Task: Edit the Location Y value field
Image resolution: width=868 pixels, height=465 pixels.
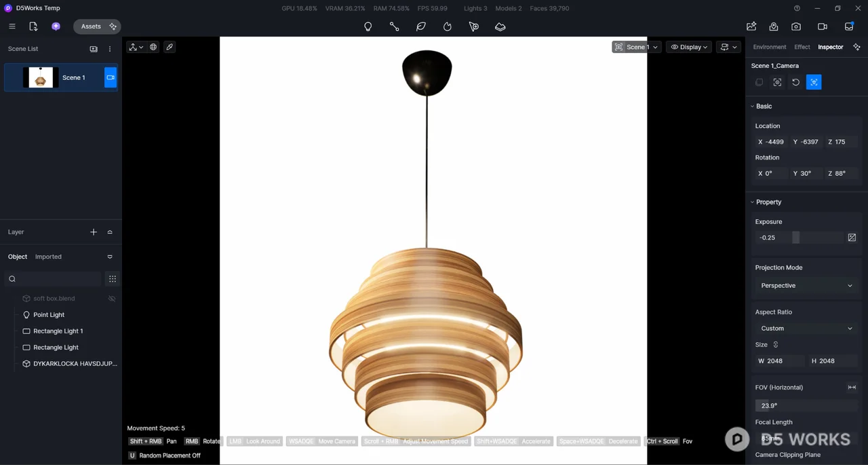Action: tap(806, 142)
